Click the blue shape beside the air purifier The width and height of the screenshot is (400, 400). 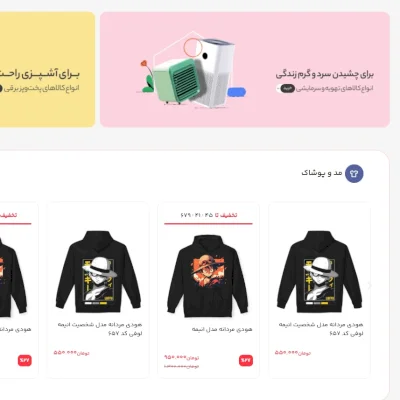point(237,92)
